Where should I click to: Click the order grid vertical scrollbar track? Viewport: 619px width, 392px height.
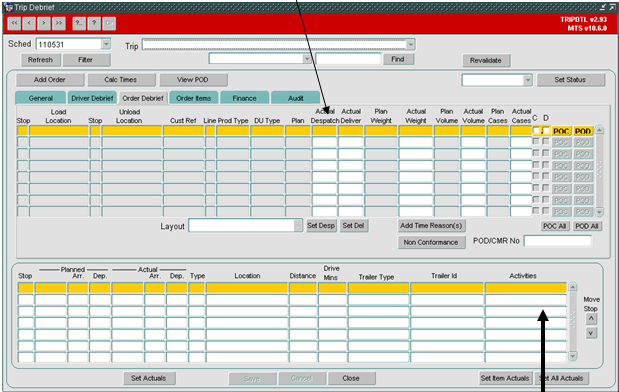click(599, 171)
